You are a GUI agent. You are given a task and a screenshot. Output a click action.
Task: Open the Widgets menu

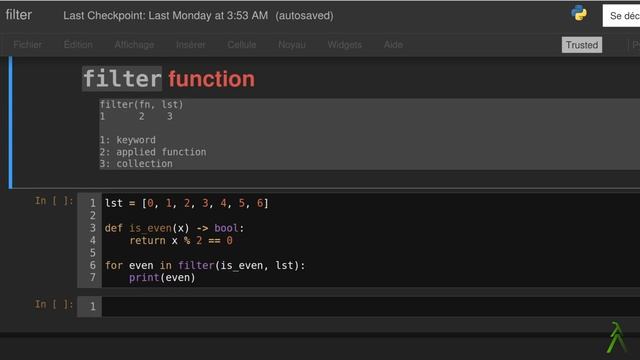(344, 45)
